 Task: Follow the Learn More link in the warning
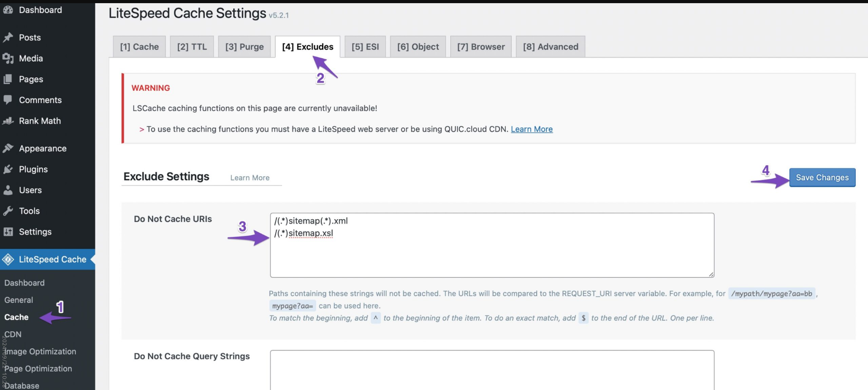[x=532, y=129]
